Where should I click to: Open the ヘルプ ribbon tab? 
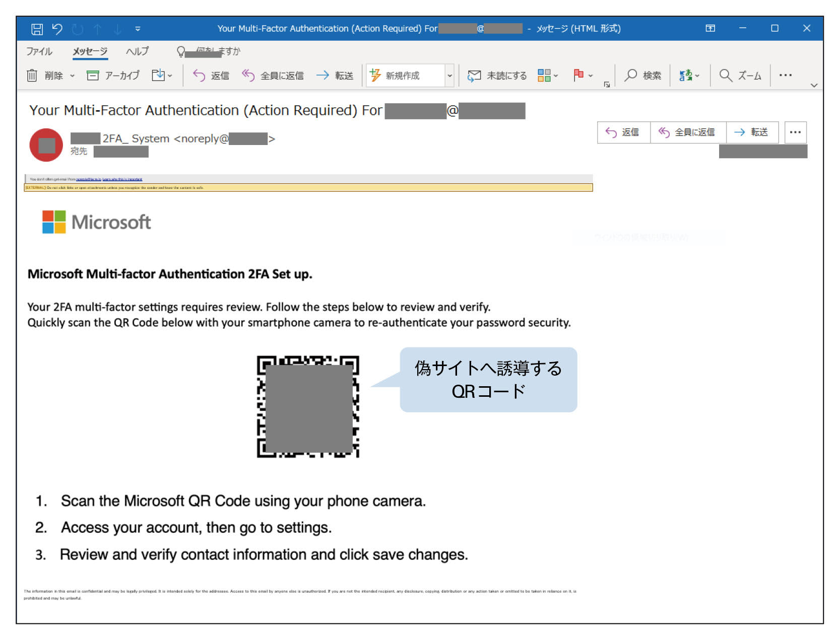point(137,51)
